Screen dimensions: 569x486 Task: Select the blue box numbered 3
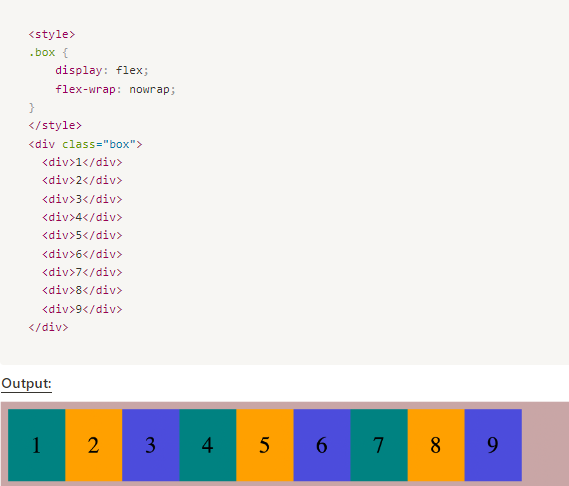click(x=151, y=445)
